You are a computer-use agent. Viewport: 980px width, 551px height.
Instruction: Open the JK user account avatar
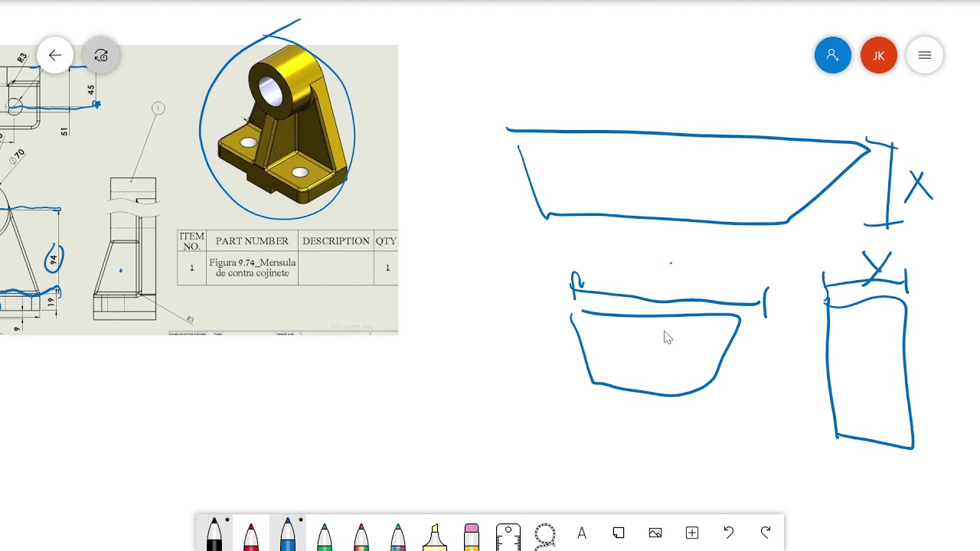pos(879,55)
